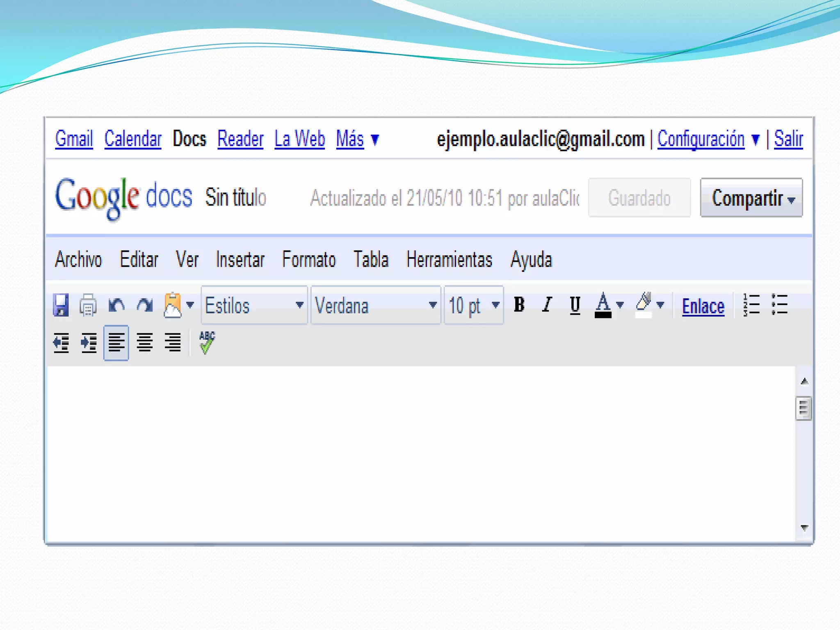Click the Compartir button

[x=751, y=198]
